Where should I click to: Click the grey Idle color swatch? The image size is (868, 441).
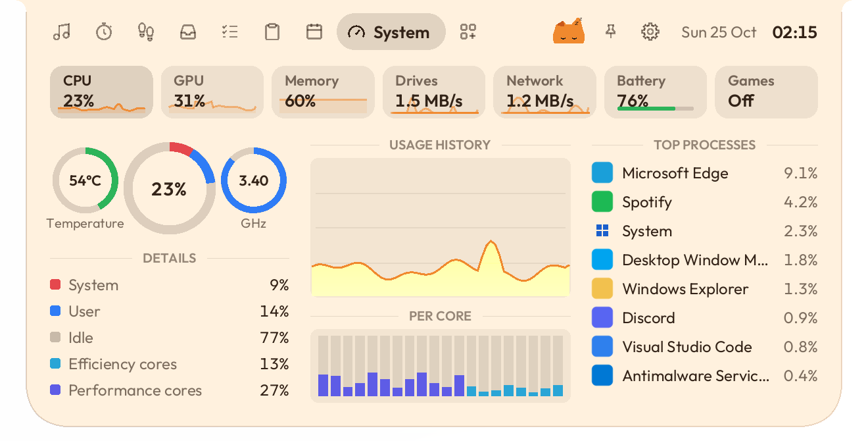[x=55, y=337]
